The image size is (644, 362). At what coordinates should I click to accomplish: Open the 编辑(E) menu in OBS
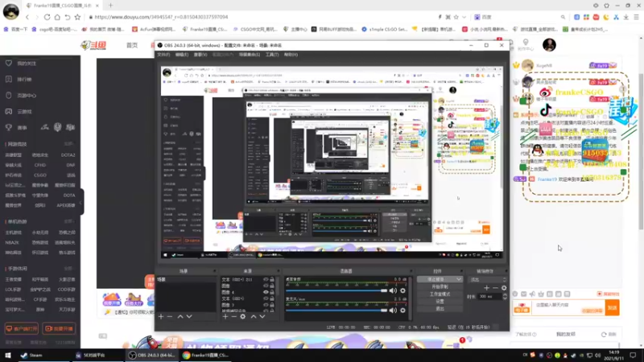[x=182, y=55]
